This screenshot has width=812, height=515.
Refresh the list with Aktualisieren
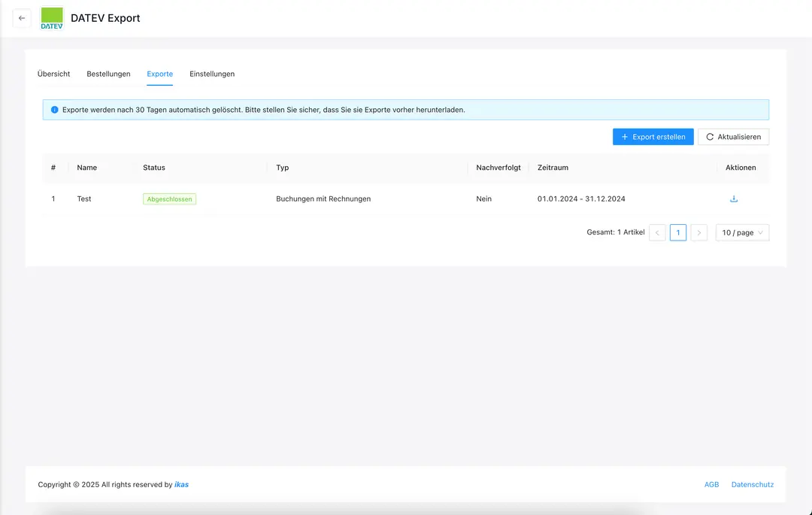coord(733,137)
